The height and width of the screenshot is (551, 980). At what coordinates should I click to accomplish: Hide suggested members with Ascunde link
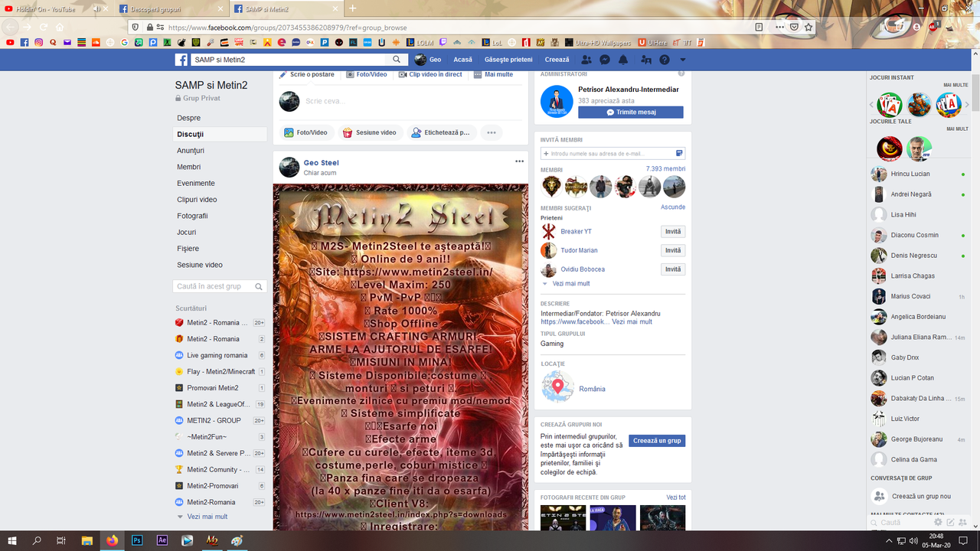(673, 207)
